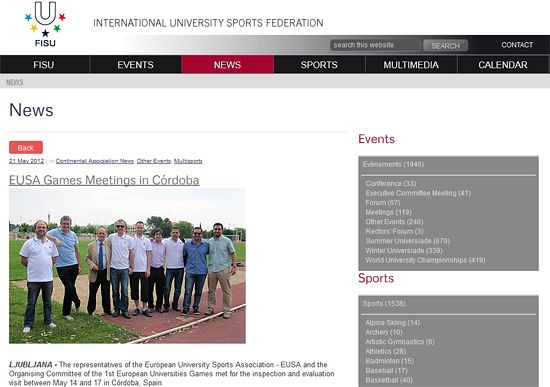This screenshot has height=387, width=550.
Task: Click the red Back button
Action: 26,148
